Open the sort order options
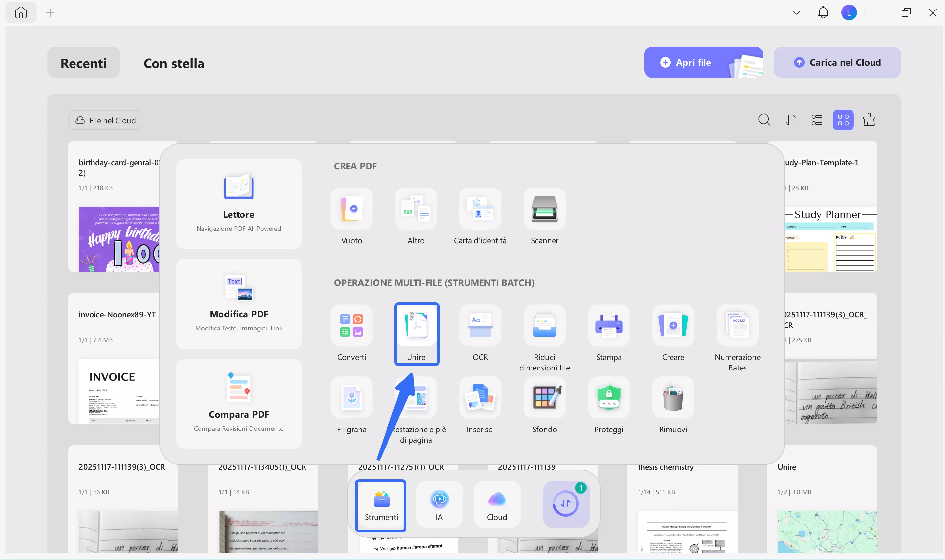Image resolution: width=945 pixels, height=560 pixels. pos(790,120)
